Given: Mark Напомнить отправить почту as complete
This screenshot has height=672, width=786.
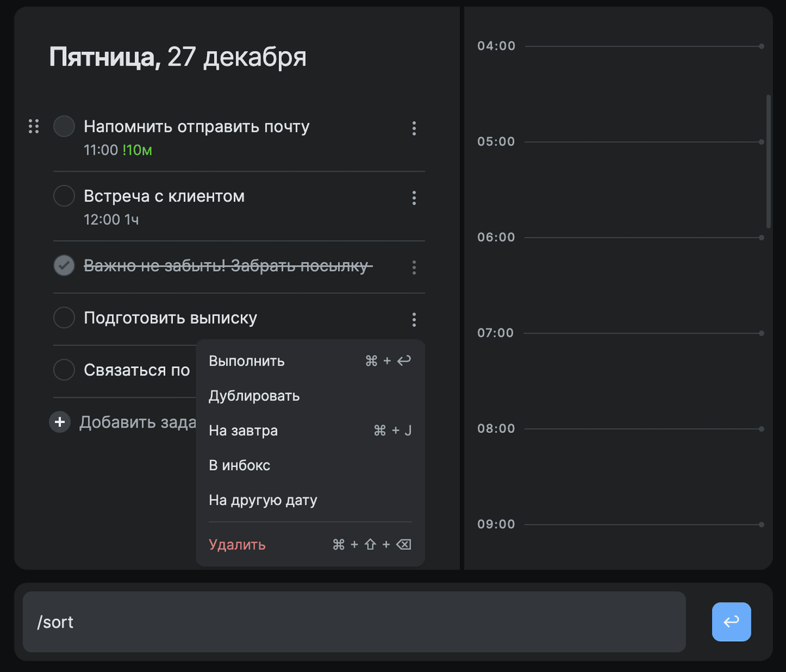Looking at the screenshot, I should [64, 126].
